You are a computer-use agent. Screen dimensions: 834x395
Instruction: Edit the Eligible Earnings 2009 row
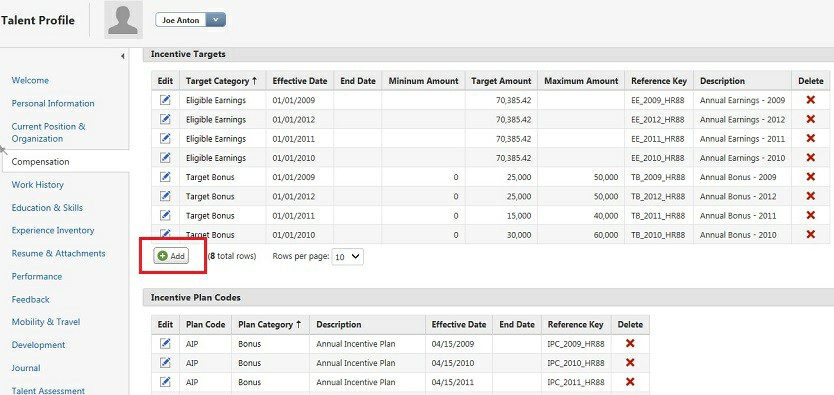tap(165, 100)
